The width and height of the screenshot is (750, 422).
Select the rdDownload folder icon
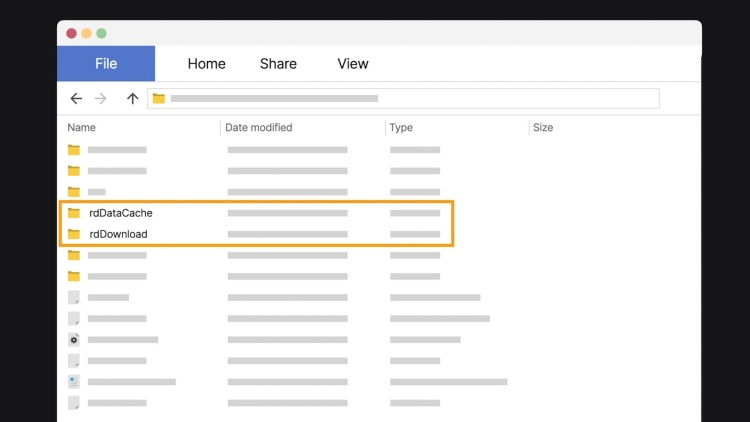click(74, 234)
